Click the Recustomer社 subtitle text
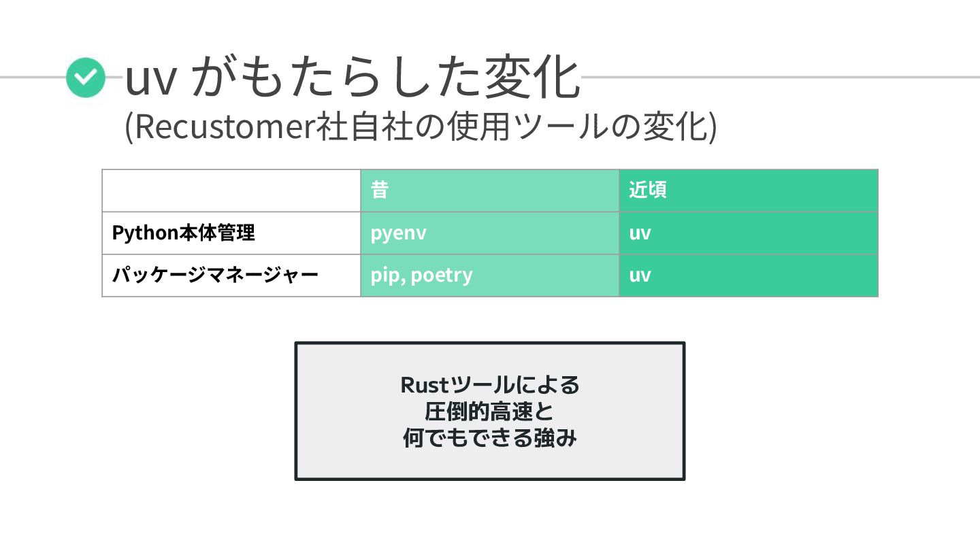 coord(420,126)
